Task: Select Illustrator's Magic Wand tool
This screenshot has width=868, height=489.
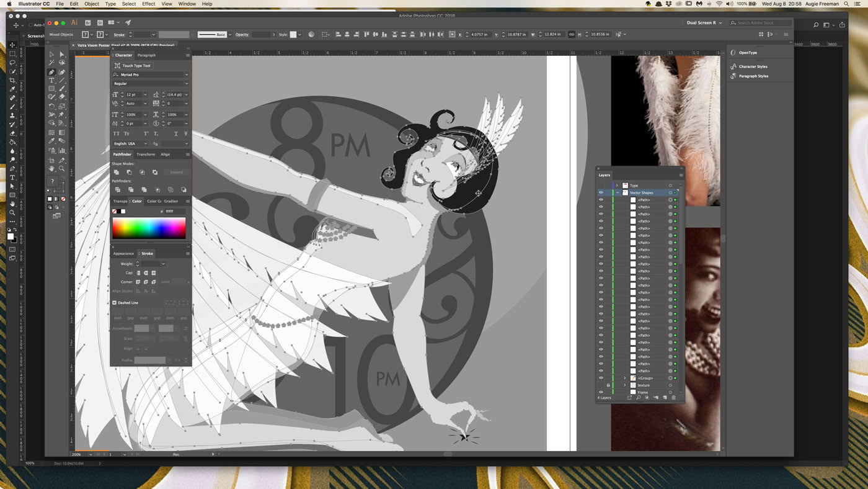Action: point(51,63)
